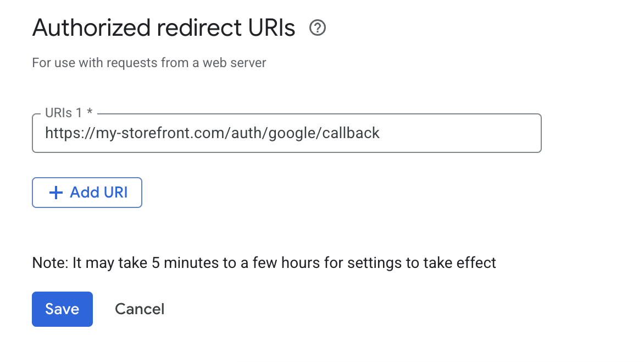Screen dimensions: 644x362
Task: Click the web server description text
Action: (148, 62)
